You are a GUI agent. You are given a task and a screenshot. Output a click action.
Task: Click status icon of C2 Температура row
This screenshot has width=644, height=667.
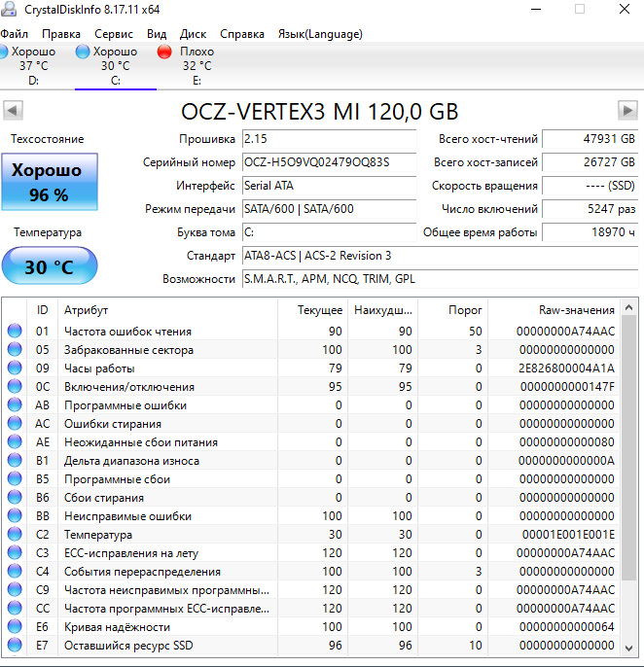15,535
